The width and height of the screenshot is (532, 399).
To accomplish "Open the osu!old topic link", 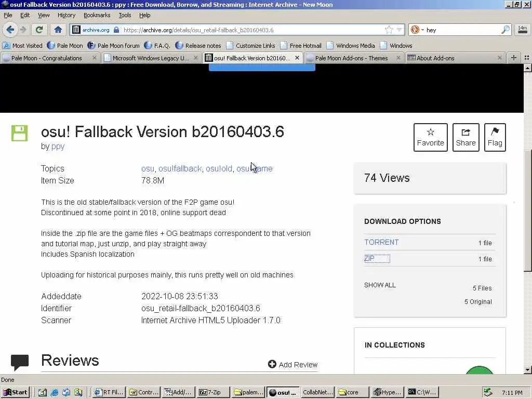I will (x=219, y=169).
